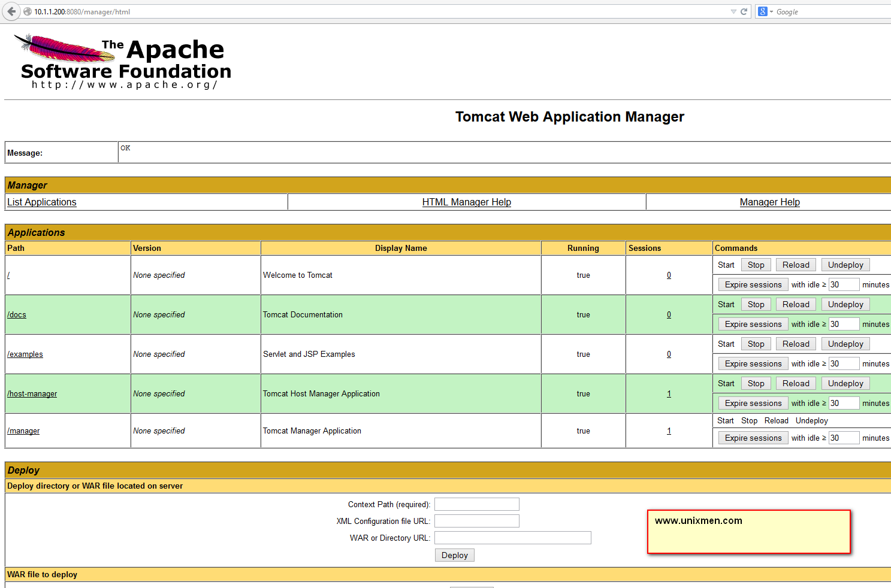This screenshot has height=588, width=891.
Task: Reload the Welcome to Tomcat application
Action: click(x=796, y=265)
